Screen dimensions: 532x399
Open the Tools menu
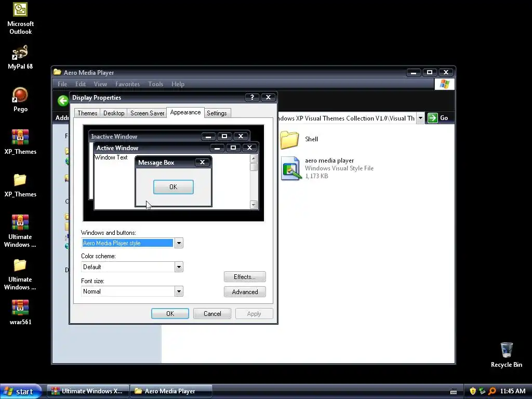click(155, 84)
